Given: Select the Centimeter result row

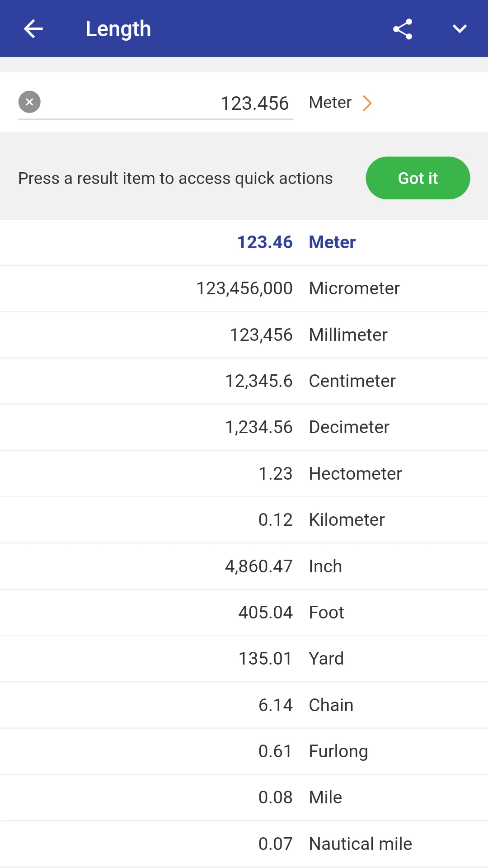Looking at the screenshot, I should 244,381.
